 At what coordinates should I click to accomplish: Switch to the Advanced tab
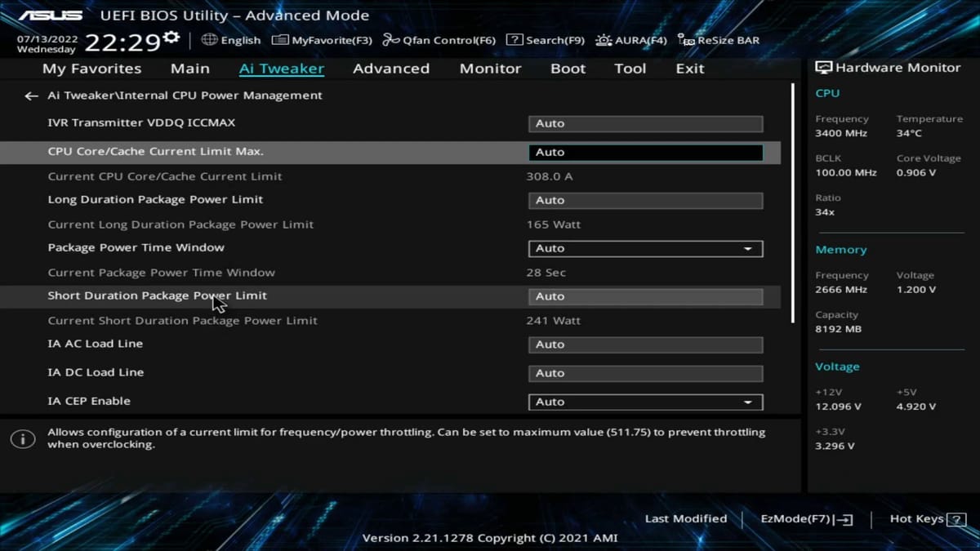391,69
